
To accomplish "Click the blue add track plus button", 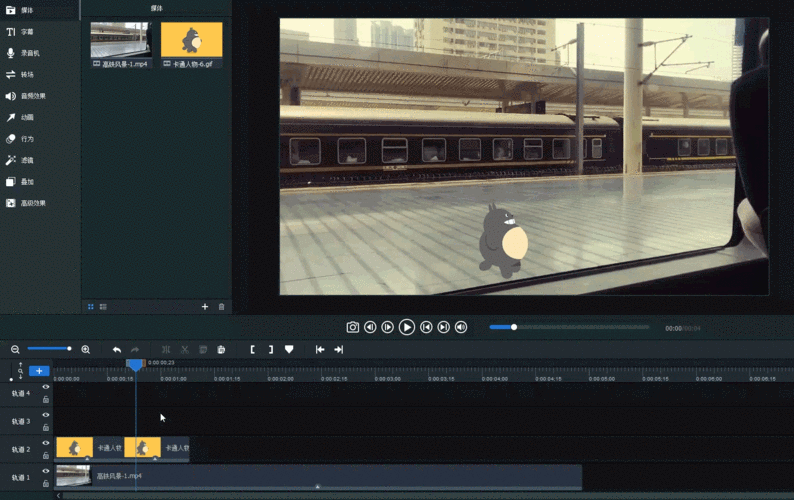I will 39,371.
